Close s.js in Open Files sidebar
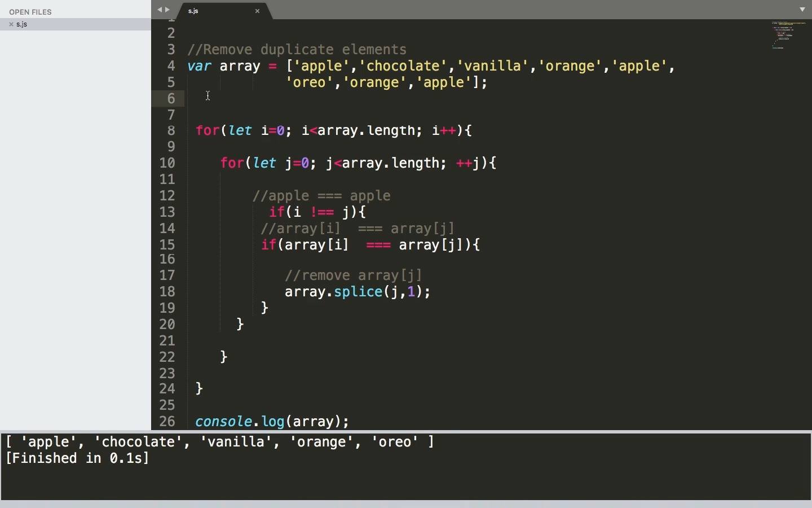The width and height of the screenshot is (812, 508). [x=11, y=24]
